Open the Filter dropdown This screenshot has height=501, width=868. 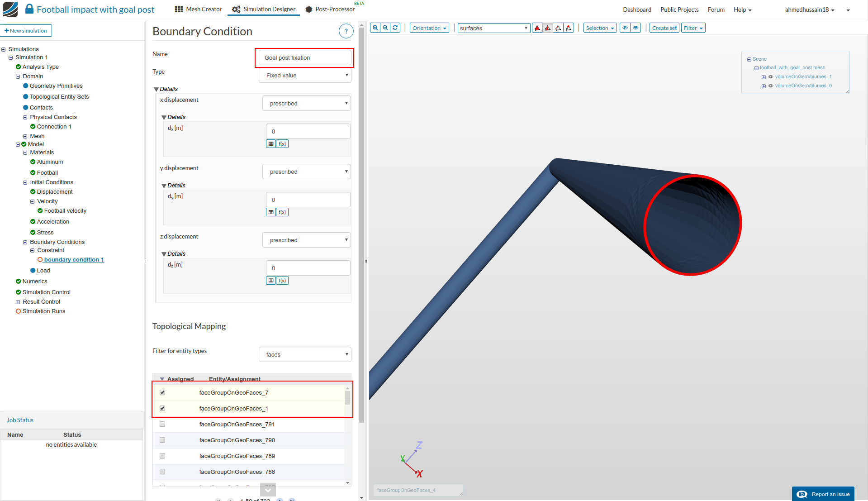coord(693,28)
